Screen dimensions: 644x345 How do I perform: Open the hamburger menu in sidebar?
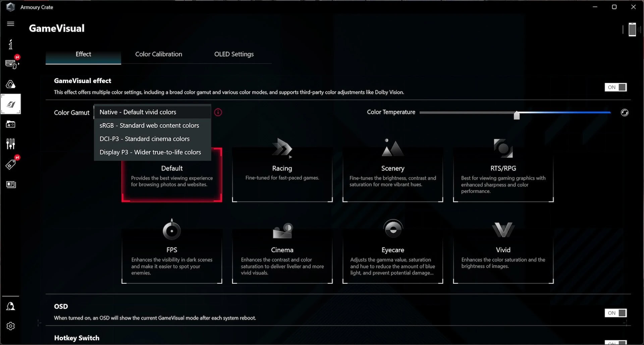(x=10, y=24)
